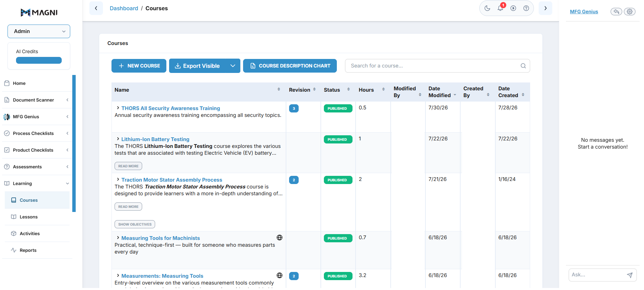Open Measurements: Measuring Tools course
This screenshot has height=290, width=644.
click(162, 276)
